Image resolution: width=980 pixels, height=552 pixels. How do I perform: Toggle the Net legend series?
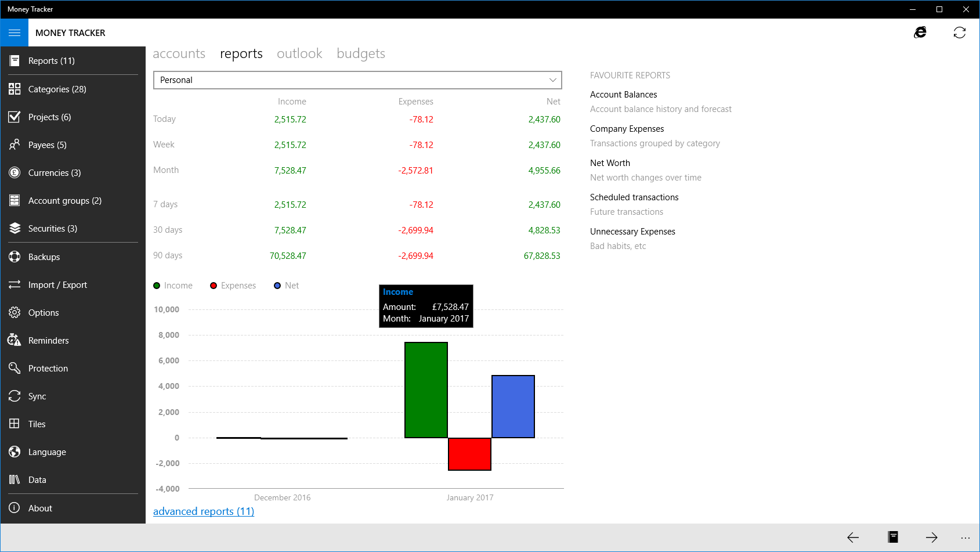(287, 286)
